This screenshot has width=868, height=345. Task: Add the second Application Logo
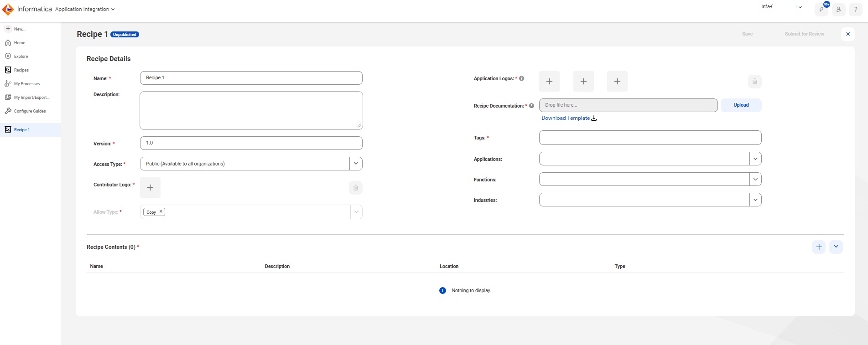tap(583, 81)
